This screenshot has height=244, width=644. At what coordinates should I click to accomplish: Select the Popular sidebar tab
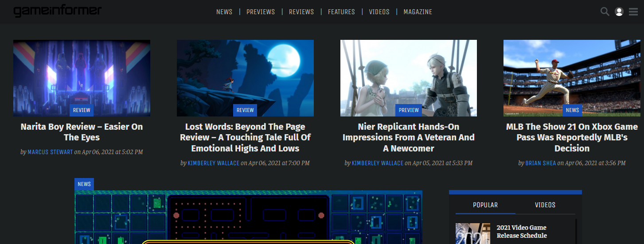(x=485, y=205)
